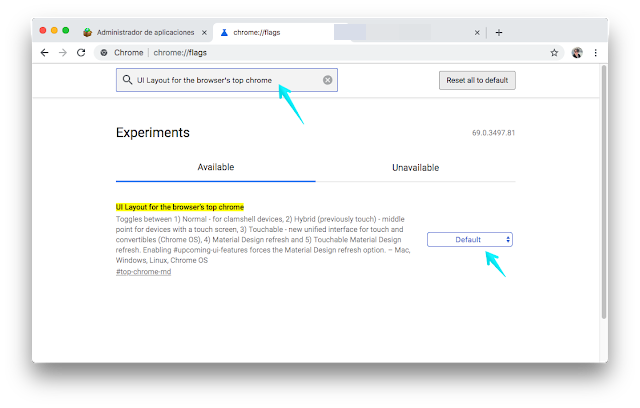Select the Available tab

tap(215, 167)
